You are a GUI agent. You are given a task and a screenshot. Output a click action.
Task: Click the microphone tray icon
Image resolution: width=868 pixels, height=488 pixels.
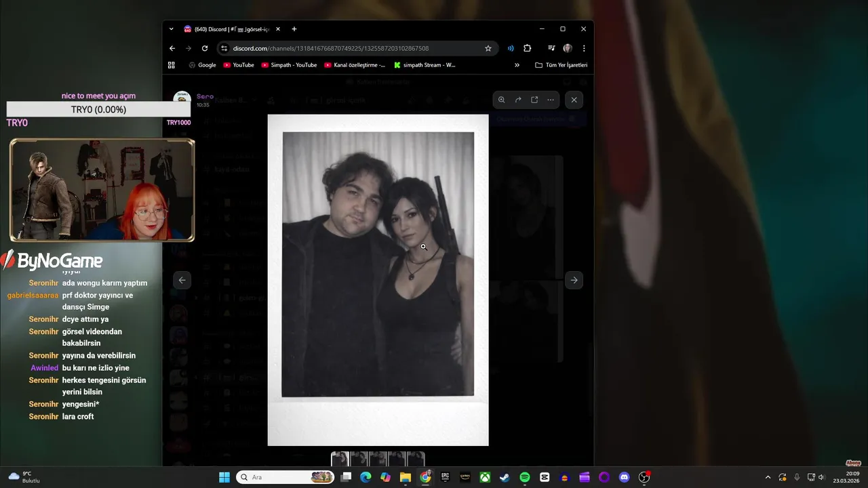797,477
